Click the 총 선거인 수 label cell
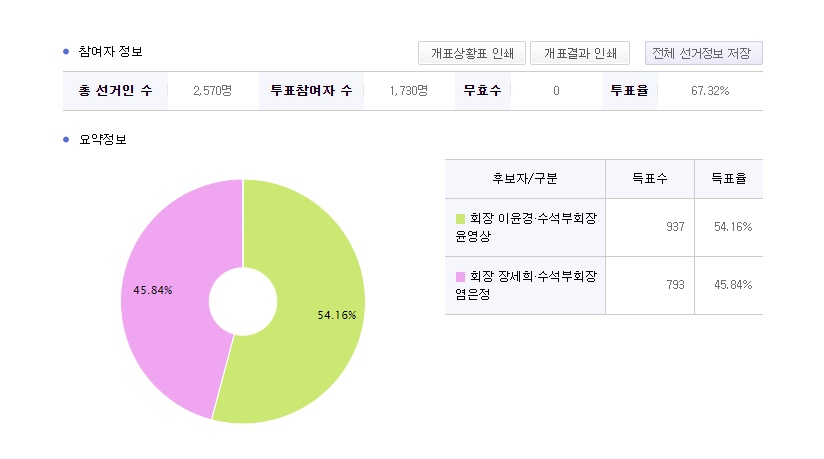This screenshot has width=824, height=459. 115,91
